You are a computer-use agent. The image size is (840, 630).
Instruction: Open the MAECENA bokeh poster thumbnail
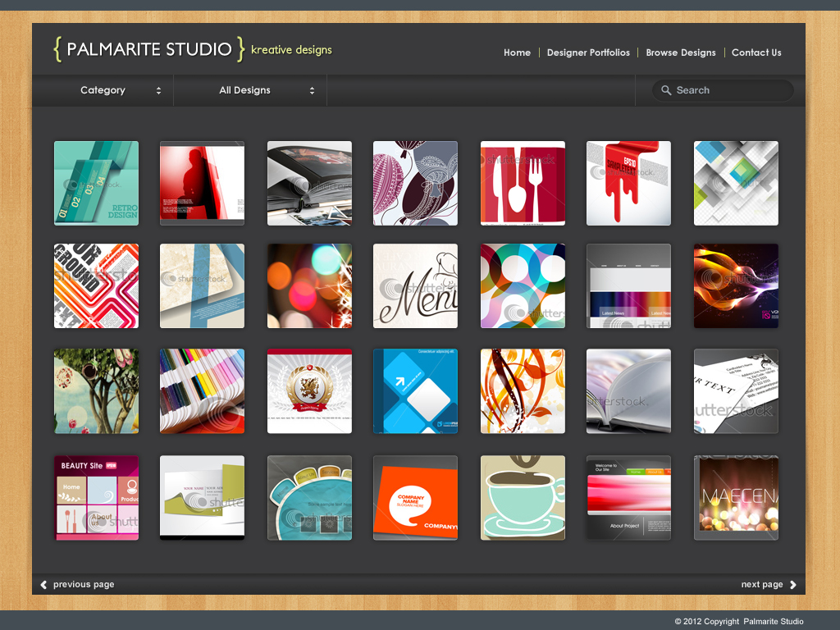(736, 498)
